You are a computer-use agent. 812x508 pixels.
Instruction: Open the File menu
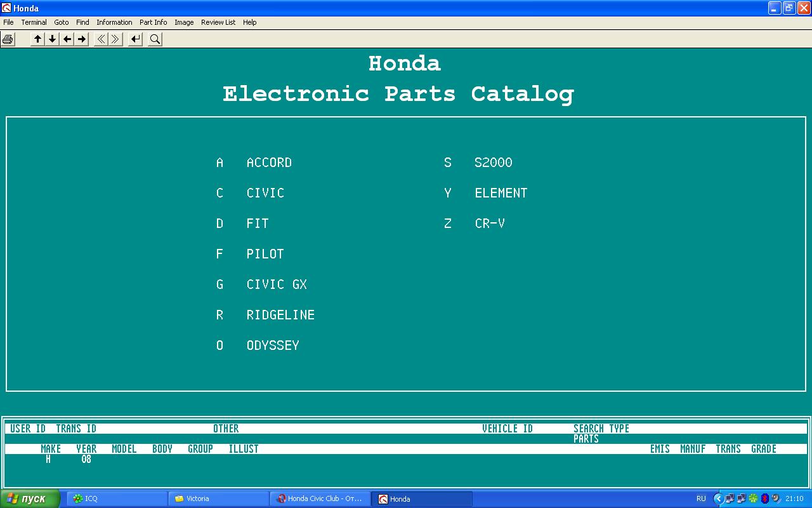coord(8,22)
